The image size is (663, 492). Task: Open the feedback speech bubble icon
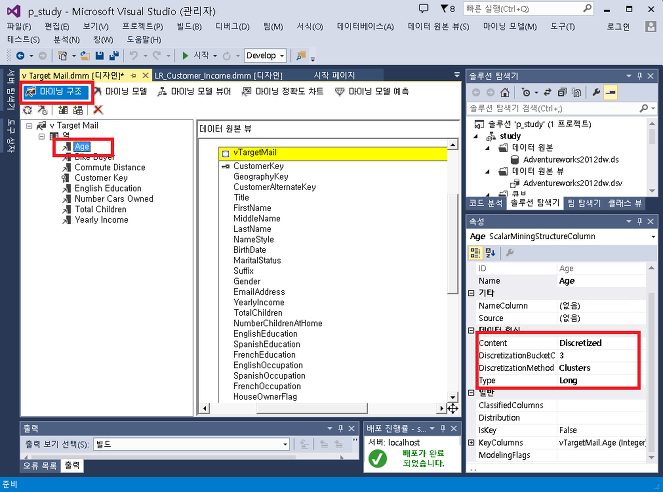click(423, 8)
